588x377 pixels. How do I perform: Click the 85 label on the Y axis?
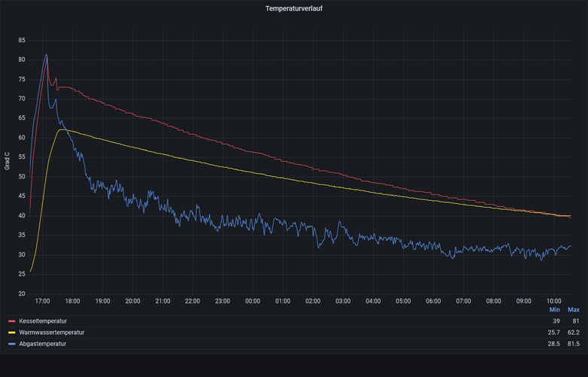(22, 40)
